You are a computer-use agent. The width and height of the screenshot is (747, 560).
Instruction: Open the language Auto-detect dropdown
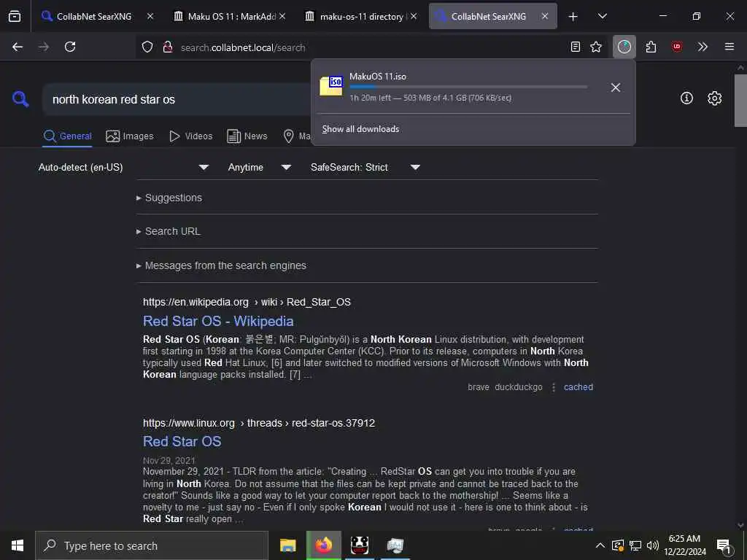pos(123,168)
